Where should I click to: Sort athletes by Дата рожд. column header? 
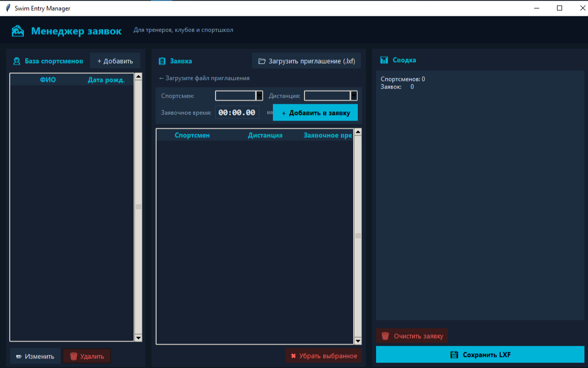pos(106,80)
